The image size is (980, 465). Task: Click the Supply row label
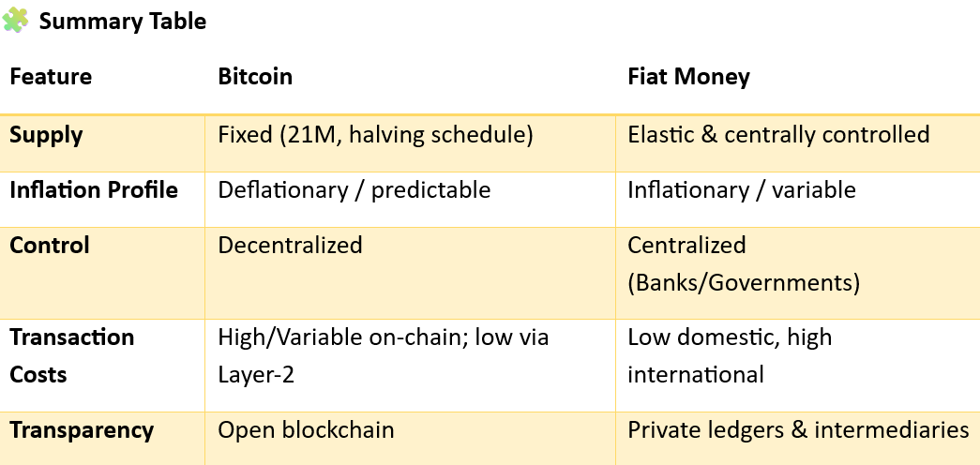click(46, 135)
